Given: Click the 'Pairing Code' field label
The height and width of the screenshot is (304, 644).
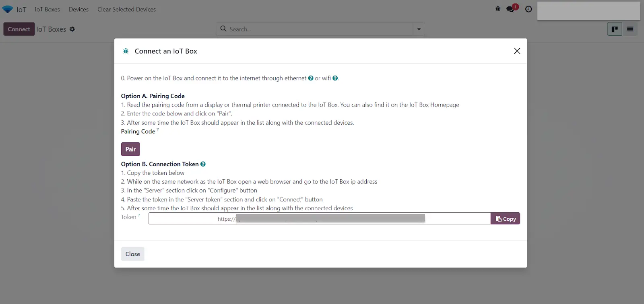Looking at the screenshot, I should pos(138,131).
